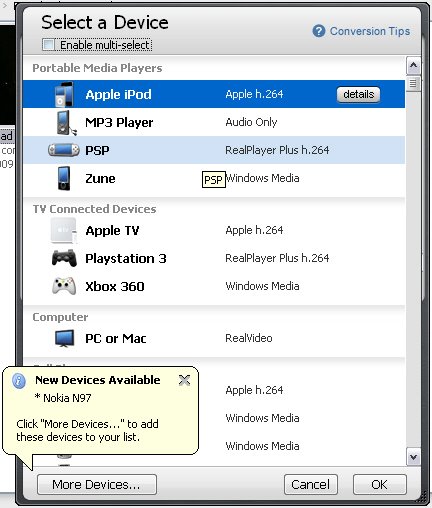Image resolution: width=432 pixels, height=508 pixels.
Task: Click the MP3 Player device icon
Action: 66,123
